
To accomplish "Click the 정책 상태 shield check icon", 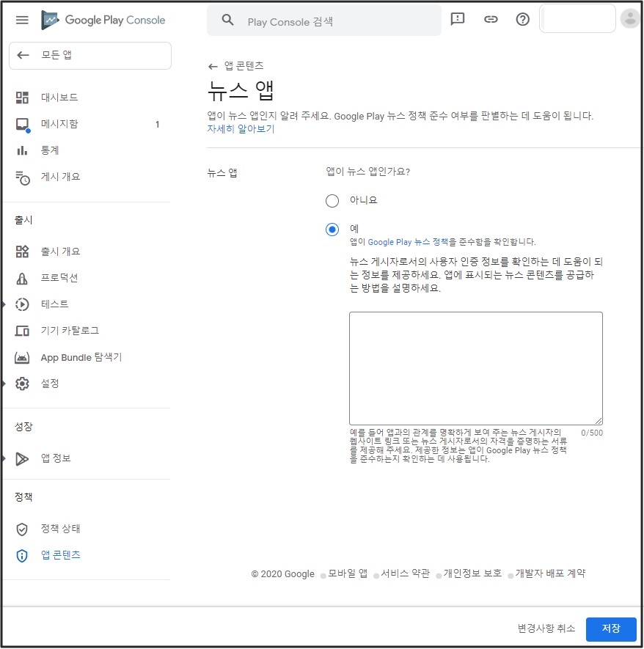I will tap(22, 529).
